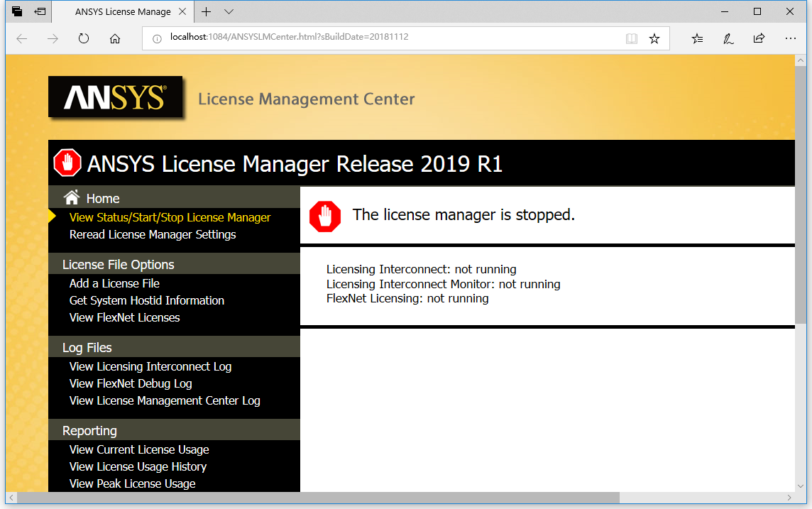Click the vertical scrollbar thumb
This screenshot has height=509, width=812.
(801, 195)
